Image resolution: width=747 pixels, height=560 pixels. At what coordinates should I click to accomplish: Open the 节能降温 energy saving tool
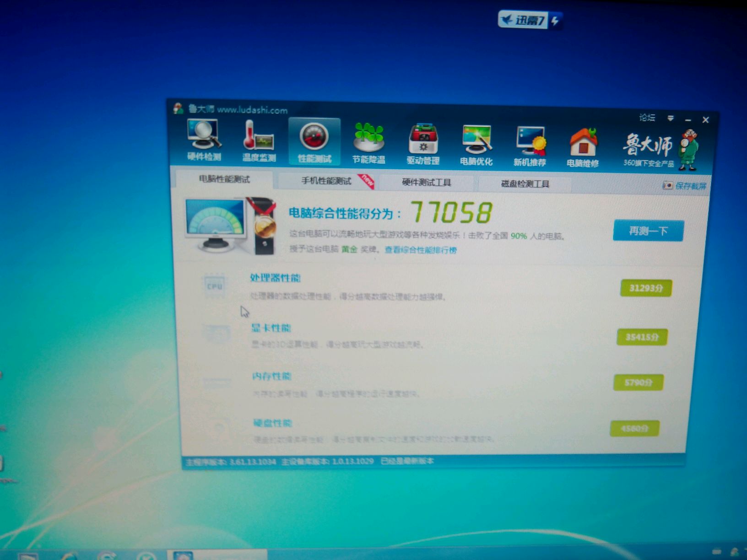point(368,143)
